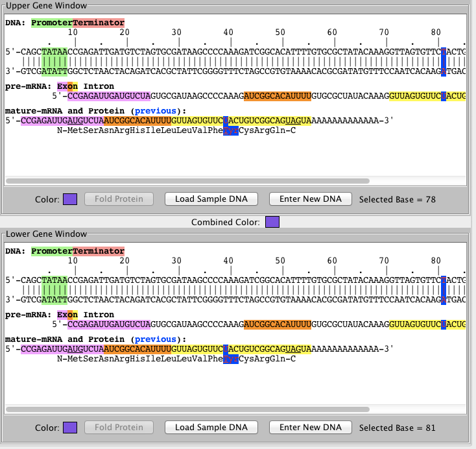Load Sample DNA in the upper window
476x449 pixels.
coord(211,199)
